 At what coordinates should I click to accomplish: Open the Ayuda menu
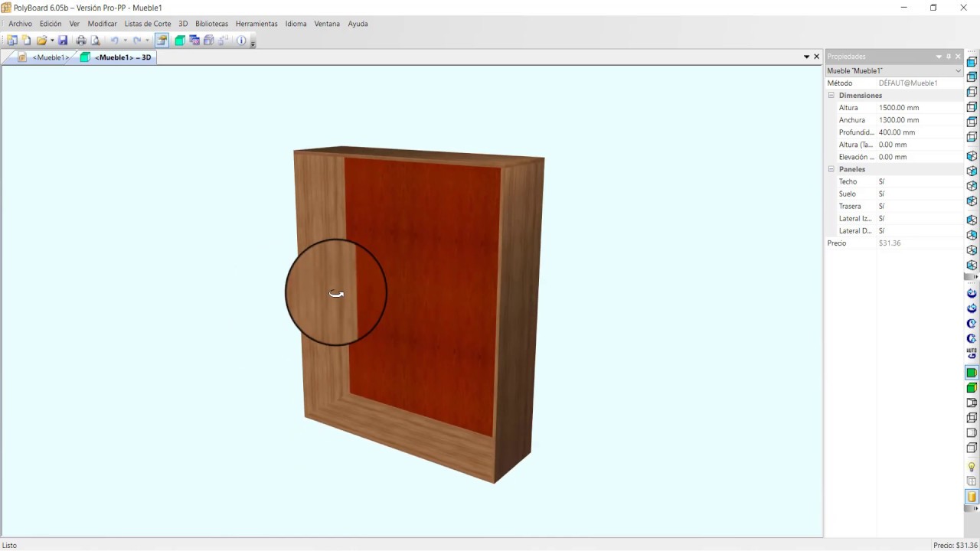point(358,24)
